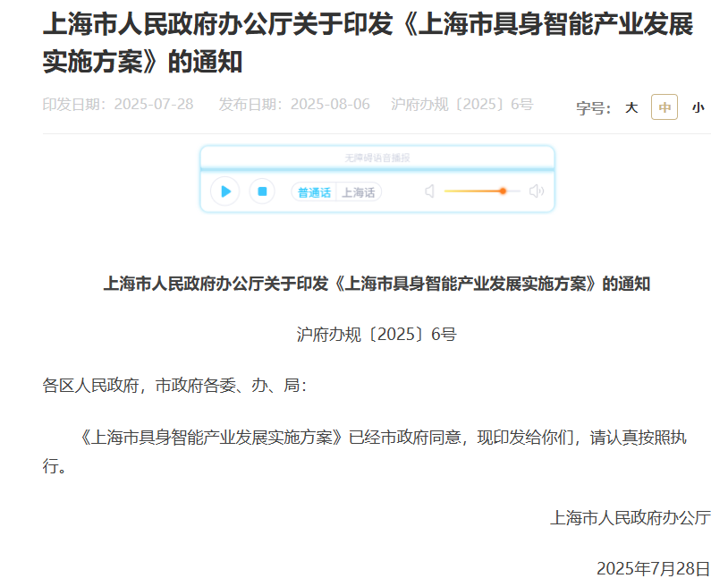Set font size to 小
This screenshot has height=587, width=728.
(x=698, y=107)
